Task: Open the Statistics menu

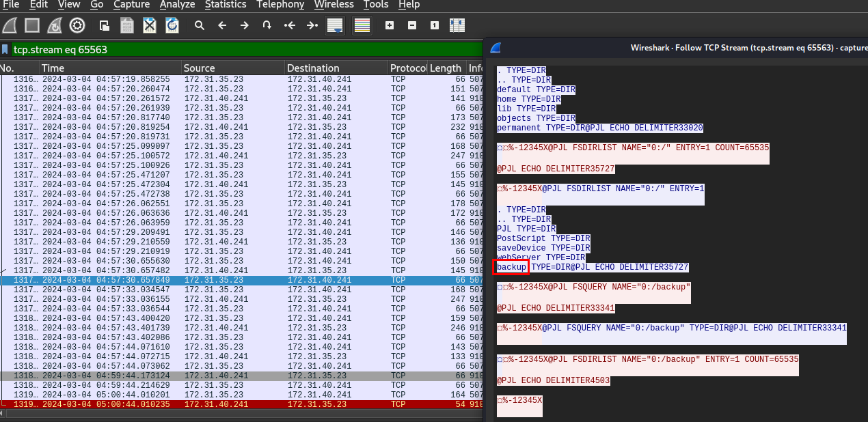Action: [226, 5]
